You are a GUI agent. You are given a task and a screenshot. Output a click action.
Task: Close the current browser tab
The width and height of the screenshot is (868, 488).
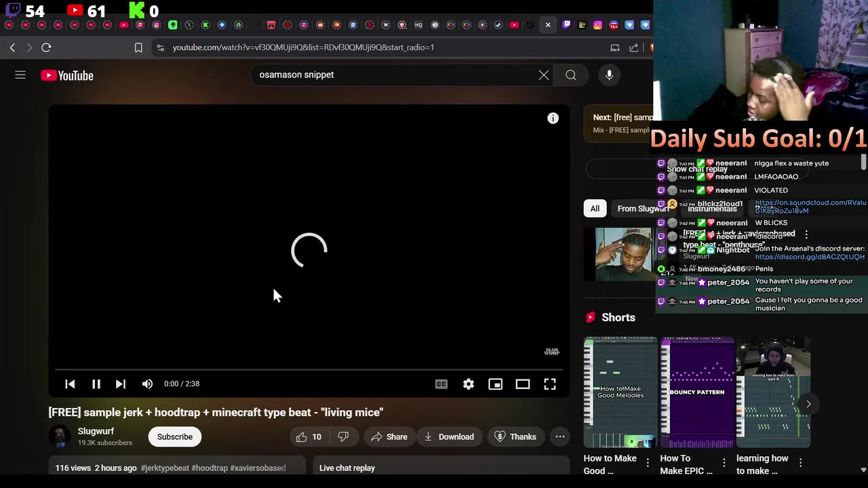548,25
